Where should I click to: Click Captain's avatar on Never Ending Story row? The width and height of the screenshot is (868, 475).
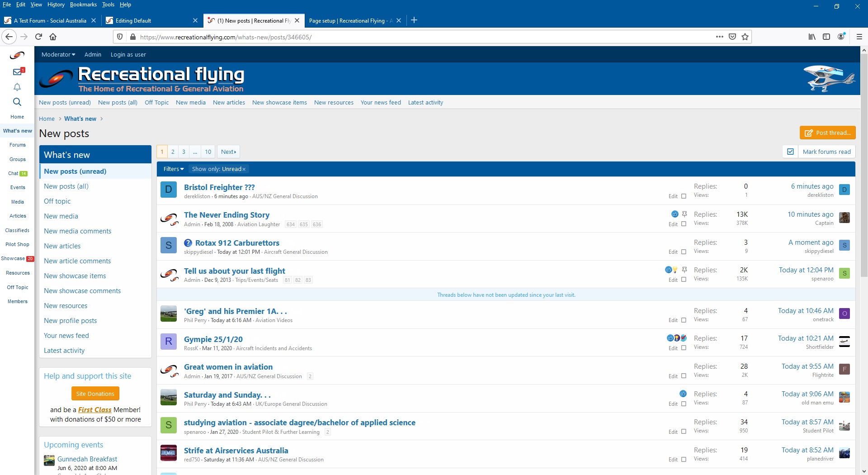844,218
